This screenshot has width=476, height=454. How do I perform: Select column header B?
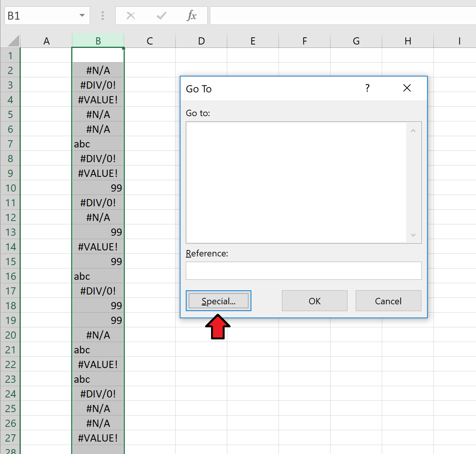pyautogui.click(x=98, y=40)
